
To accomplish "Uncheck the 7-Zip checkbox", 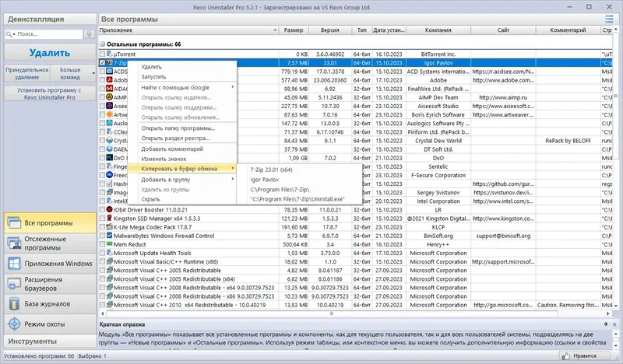I will pos(103,63).
